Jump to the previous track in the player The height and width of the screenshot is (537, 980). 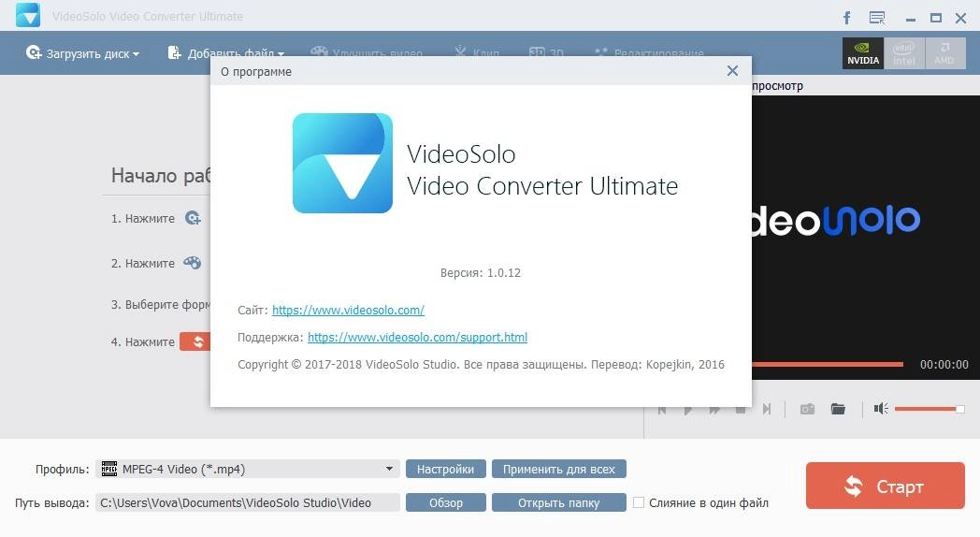[x=662, y=410]
